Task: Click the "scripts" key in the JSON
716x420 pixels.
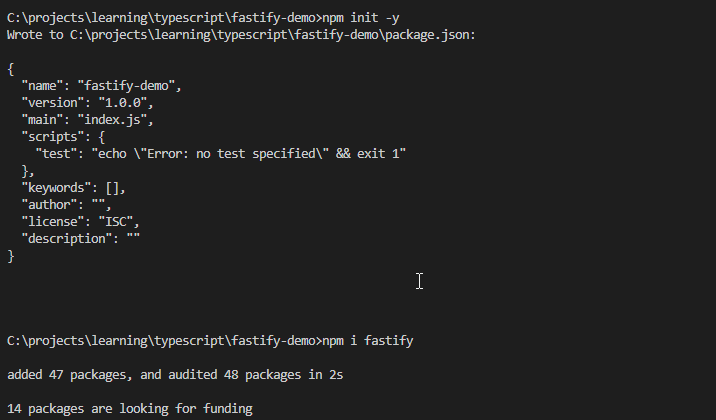Action: pos(53,137)
